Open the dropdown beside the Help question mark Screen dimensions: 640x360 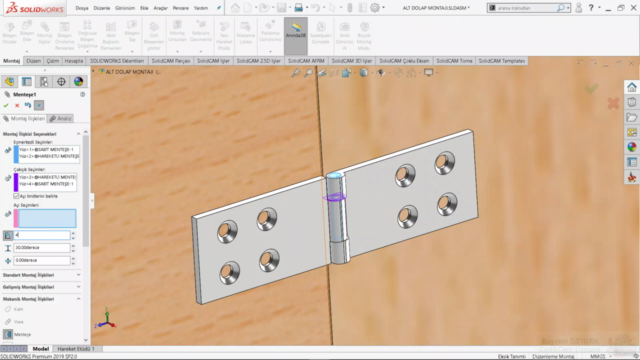pos(599,8)
